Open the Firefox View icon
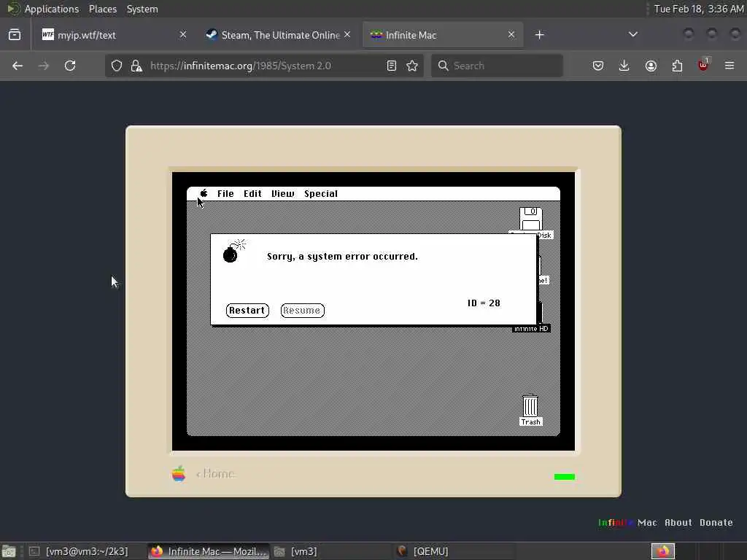Viewport: 747px width, 560px height. (15, 35)
